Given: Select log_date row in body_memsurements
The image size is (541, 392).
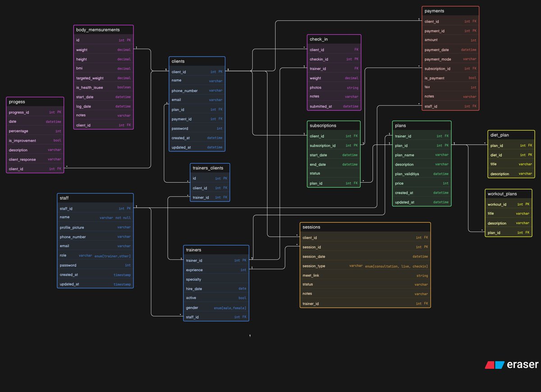Looking at the screenshot, I should [x=103, y=106].
